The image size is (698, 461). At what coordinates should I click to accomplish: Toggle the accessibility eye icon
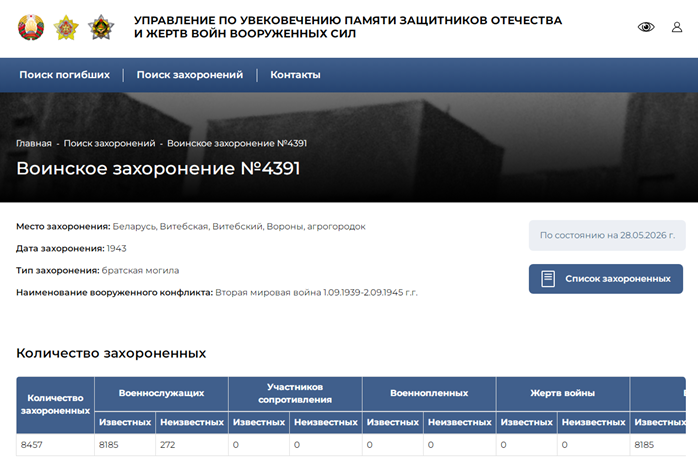pos(646,27)
